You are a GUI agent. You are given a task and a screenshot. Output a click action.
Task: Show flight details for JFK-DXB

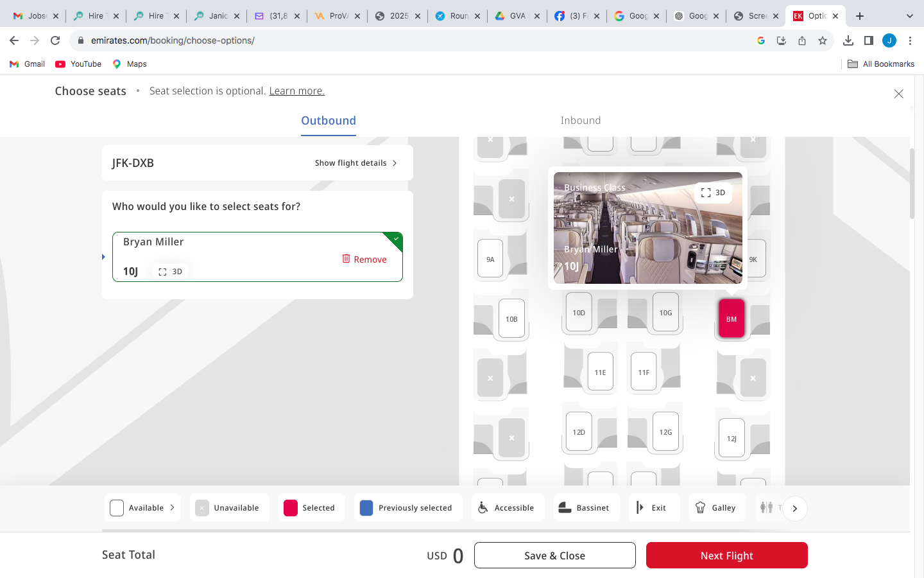356,163
